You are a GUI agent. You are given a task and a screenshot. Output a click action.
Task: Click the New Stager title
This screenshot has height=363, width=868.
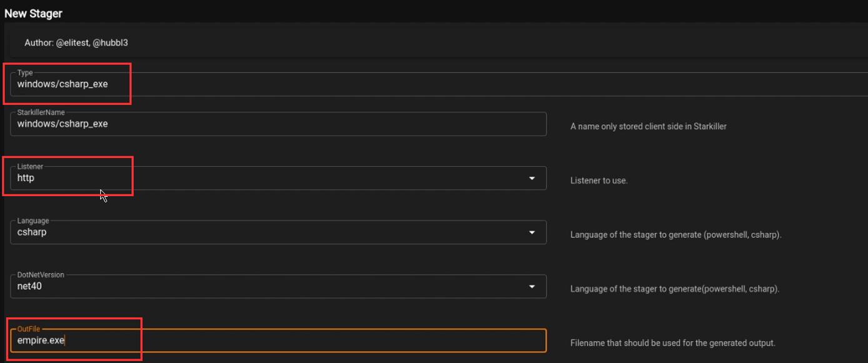33,12
